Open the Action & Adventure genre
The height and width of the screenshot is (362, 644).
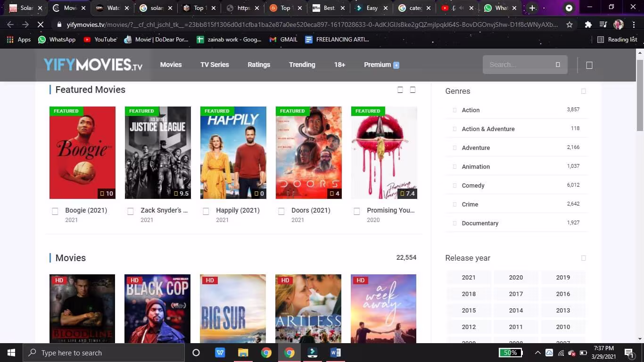488,129
